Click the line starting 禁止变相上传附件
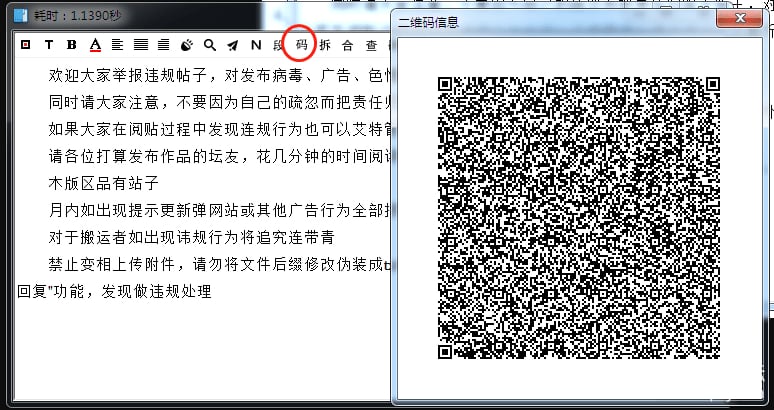 (220, 265)
